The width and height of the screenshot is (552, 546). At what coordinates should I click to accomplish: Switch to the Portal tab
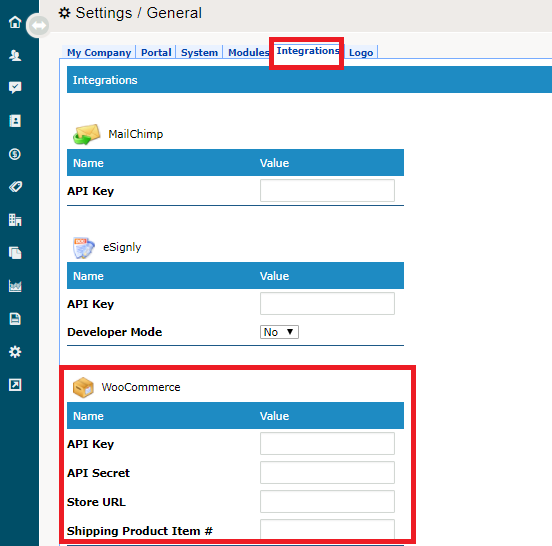point(156,52)
